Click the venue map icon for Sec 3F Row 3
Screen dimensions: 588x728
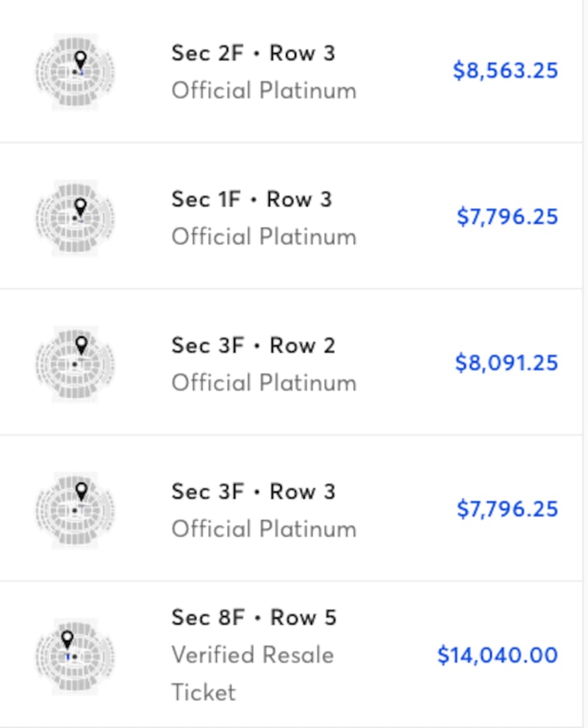pos(75,510)
